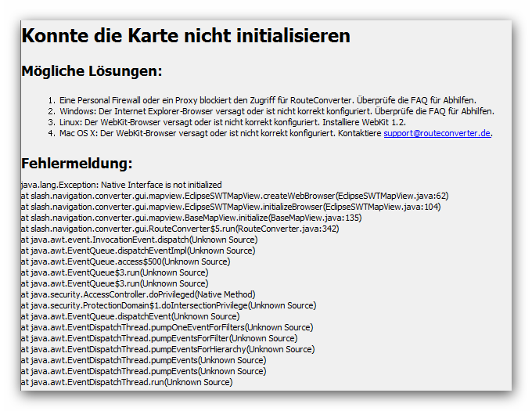Open the support@routeconverter.de email link
This screenshot has height=411, width=532.
point(437,133)
